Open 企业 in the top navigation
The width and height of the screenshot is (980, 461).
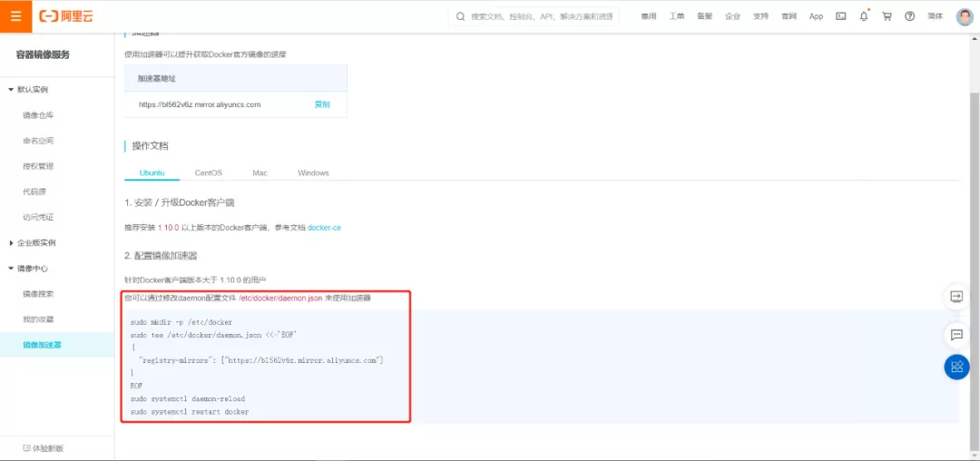coord(732,16)
